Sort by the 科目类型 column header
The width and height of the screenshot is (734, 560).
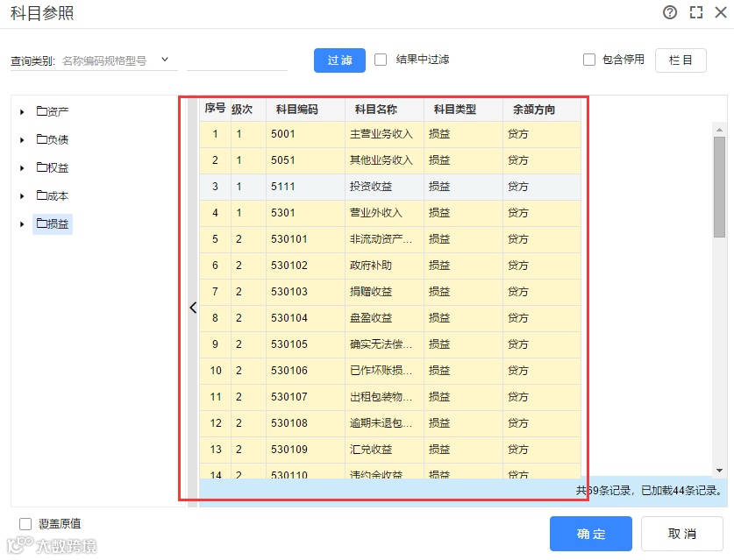(x=463, y=110)
